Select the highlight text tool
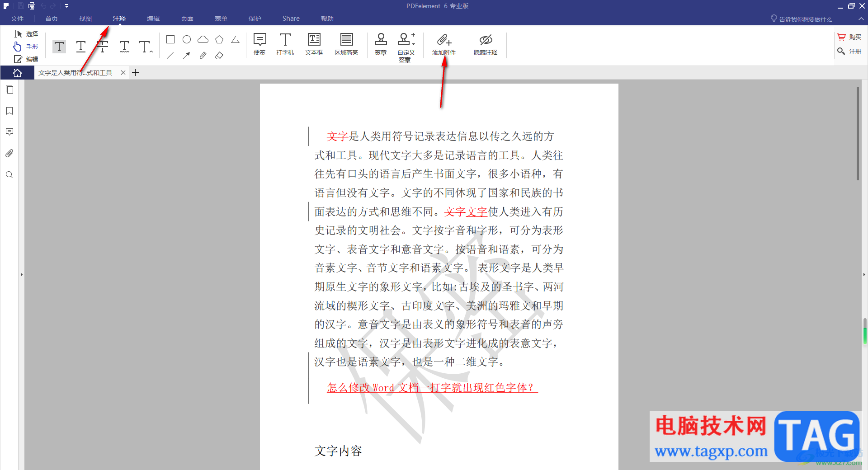Viewport: 868px width, 470px height. 59,47
